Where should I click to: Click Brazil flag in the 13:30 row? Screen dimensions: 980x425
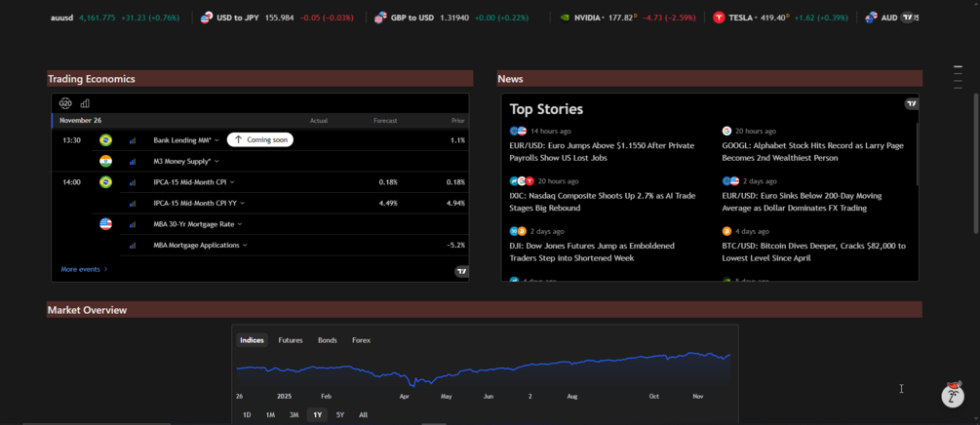pyautogui.click(x=105, y=140)
